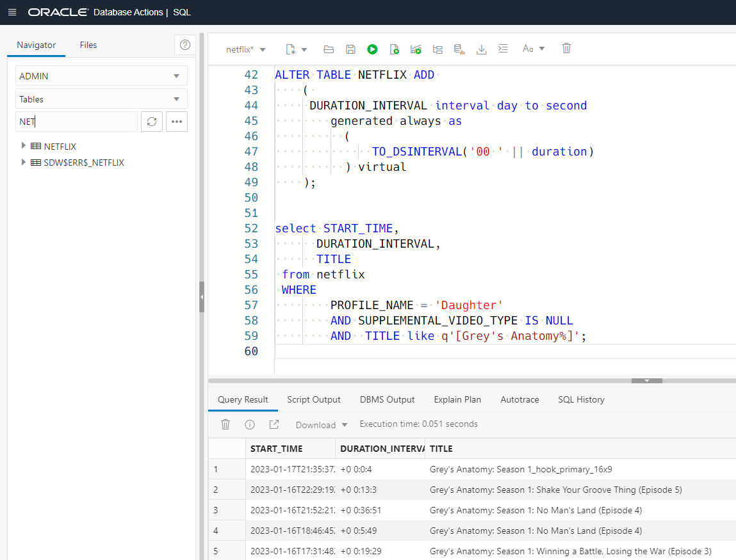Clear the editor with toolbar trash icon
The width and height of the screenshot is (736, 560).
coord(566,48)
